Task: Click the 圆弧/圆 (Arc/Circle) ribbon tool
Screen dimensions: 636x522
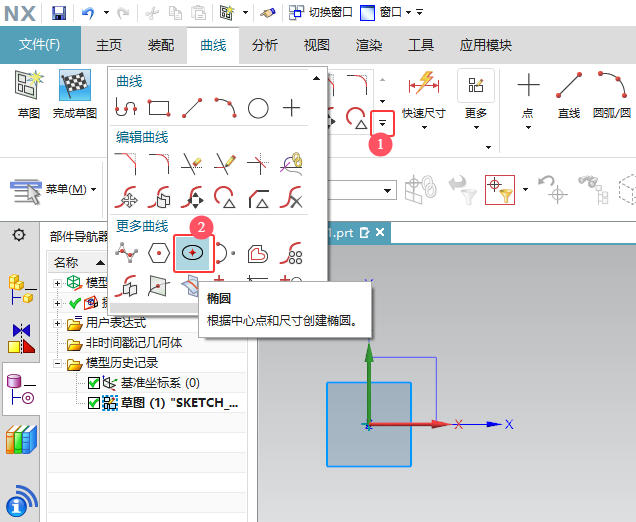Action: tap(612, 95)
